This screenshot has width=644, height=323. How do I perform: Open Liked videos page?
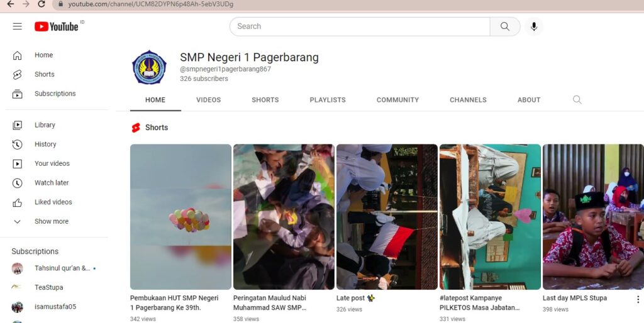(53, 202)
